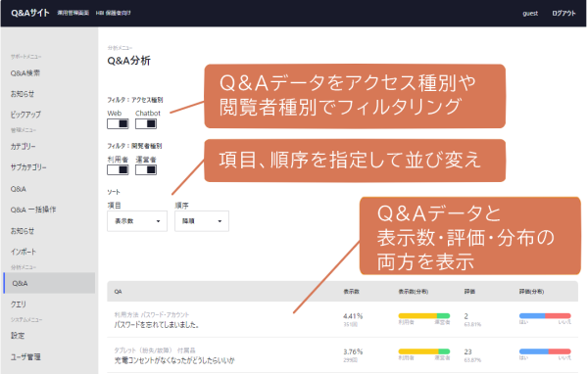Toggle the 利用者 viewer filter switch
588x374 pixels.
pos(118,170)
